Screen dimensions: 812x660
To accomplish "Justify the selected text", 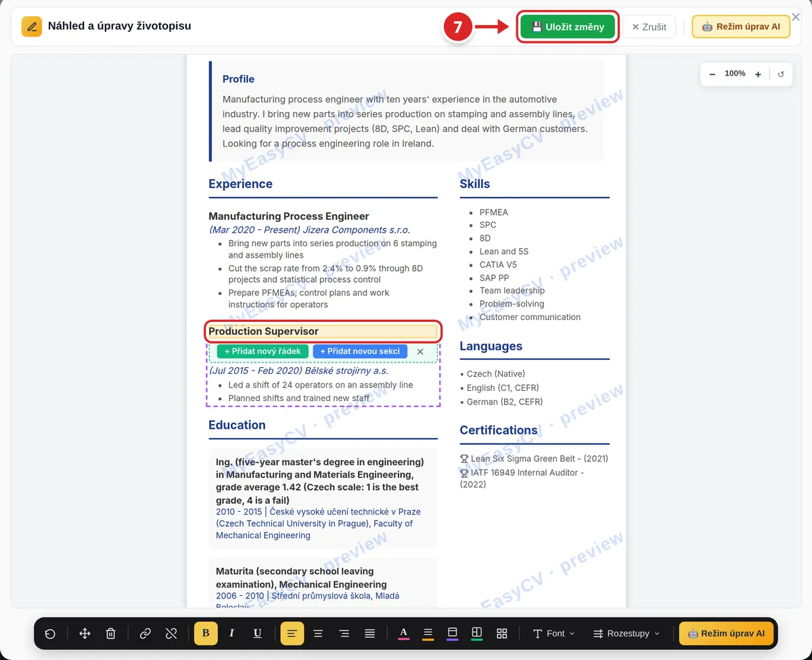I will 369,634.
